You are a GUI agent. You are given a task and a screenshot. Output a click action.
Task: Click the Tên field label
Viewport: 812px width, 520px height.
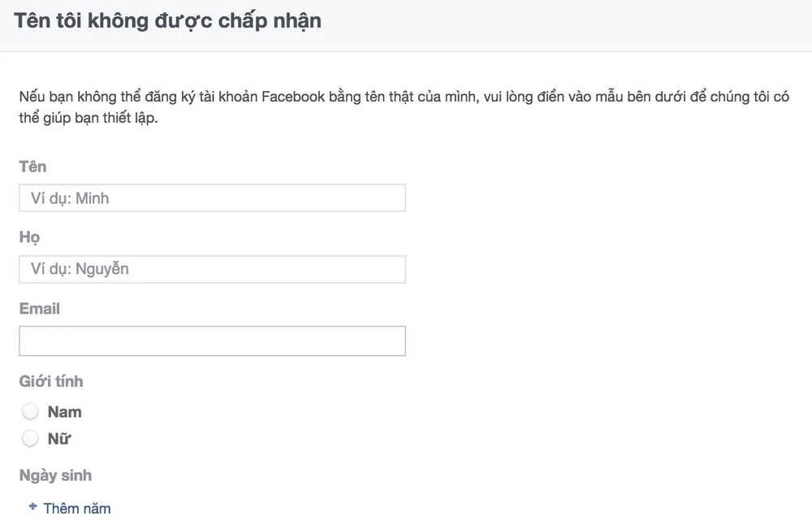(32, 167)
